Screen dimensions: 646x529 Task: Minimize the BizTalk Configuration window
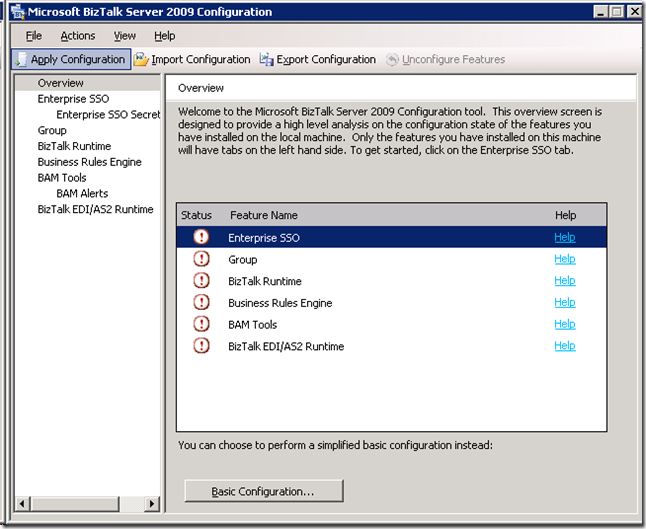click(601, 12)
